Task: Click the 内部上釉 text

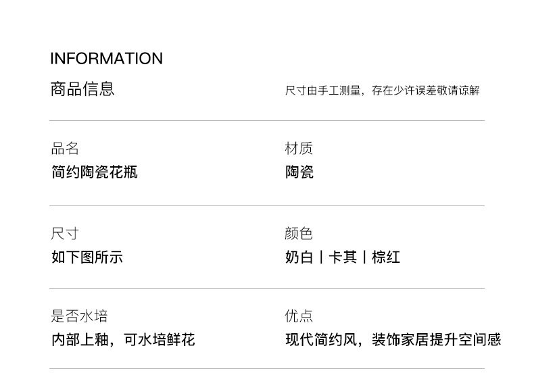Action: point(80,339)
